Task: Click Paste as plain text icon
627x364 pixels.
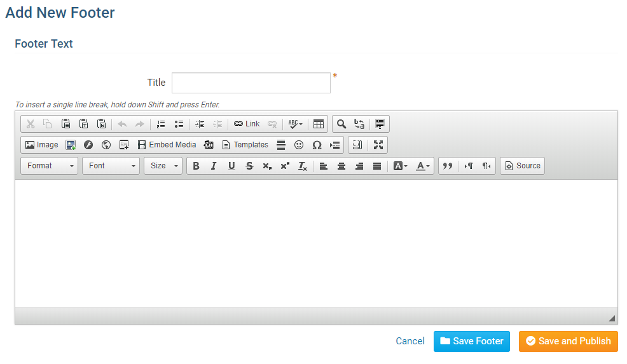Action: (x=83, y=124)
